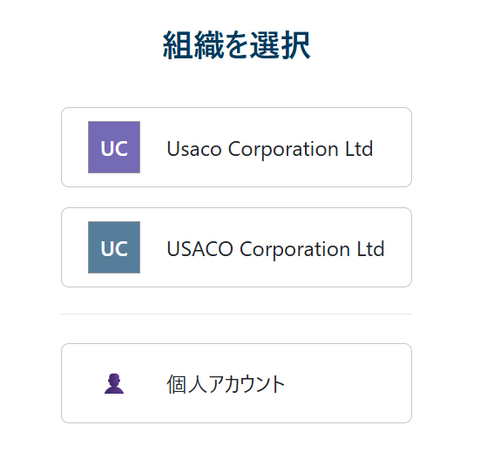This screenshot has width=480, height=466.
Task: Click the white 'UC' letters on purple square
Action: (114, 149)
